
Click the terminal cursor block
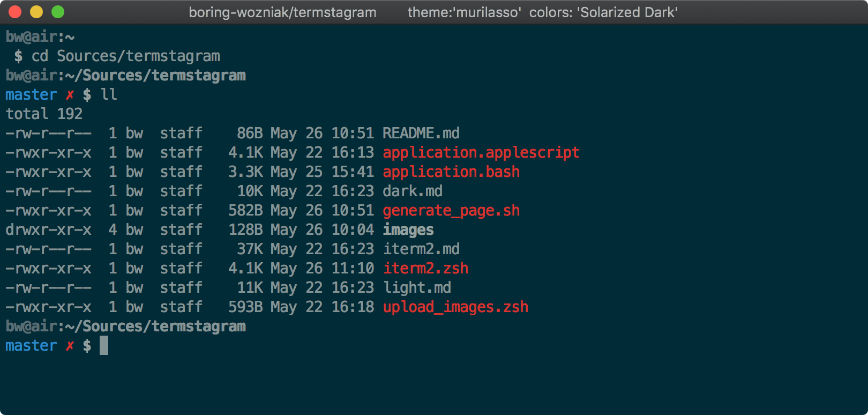104,345
